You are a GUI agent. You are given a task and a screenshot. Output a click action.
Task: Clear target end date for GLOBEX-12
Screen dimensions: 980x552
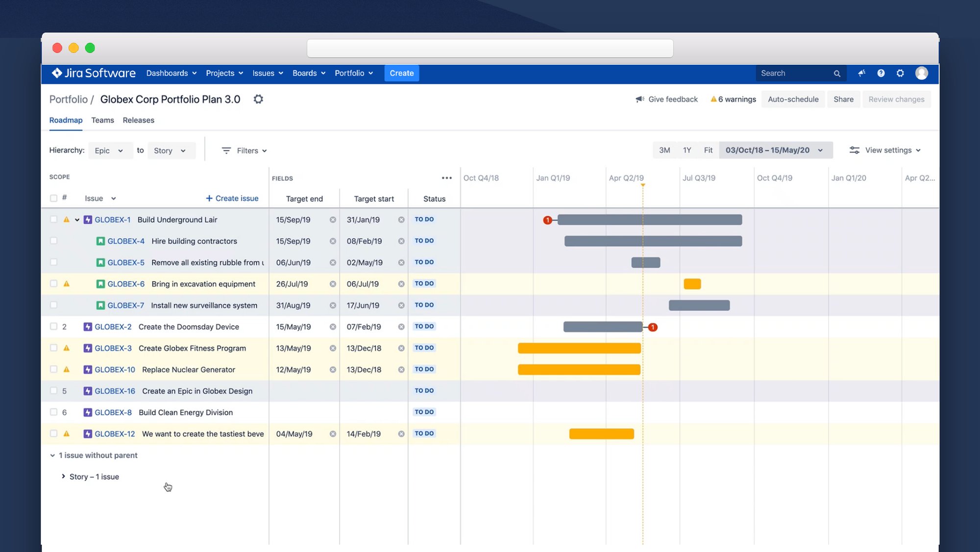[333, 434]
